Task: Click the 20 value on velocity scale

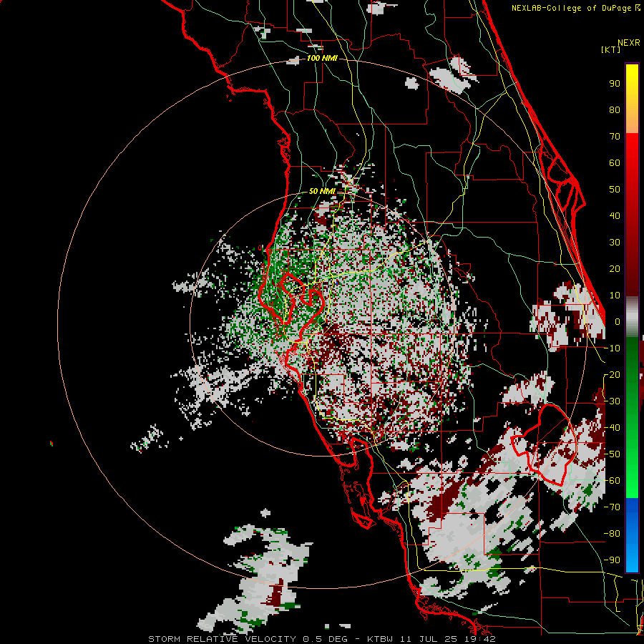Action: [x=615, y=269]
